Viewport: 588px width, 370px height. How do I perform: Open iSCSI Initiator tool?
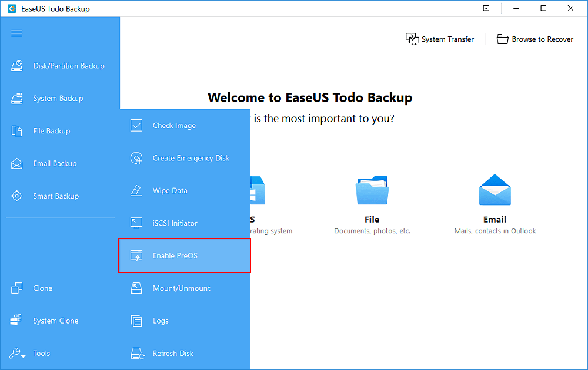click(175, 223)
